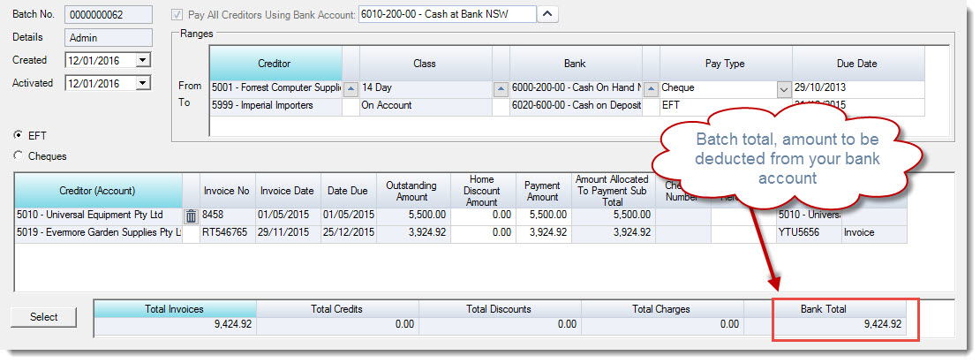Viewport: 980px width, 363px height.
Task: Click the Class column header
Action: click(426, 64)
